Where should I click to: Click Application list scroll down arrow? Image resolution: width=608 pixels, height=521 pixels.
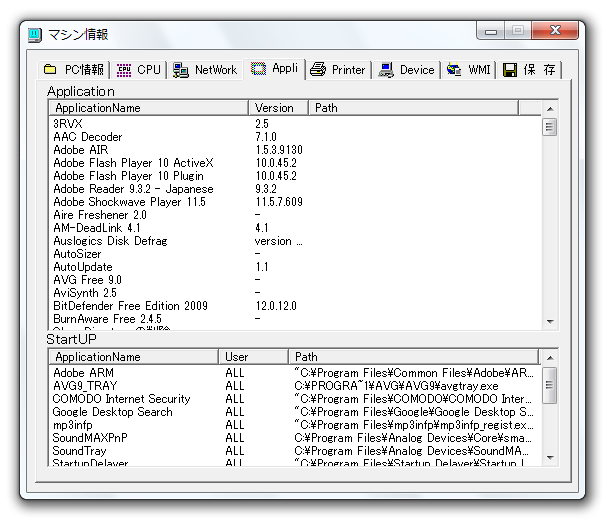click(550, 321)
